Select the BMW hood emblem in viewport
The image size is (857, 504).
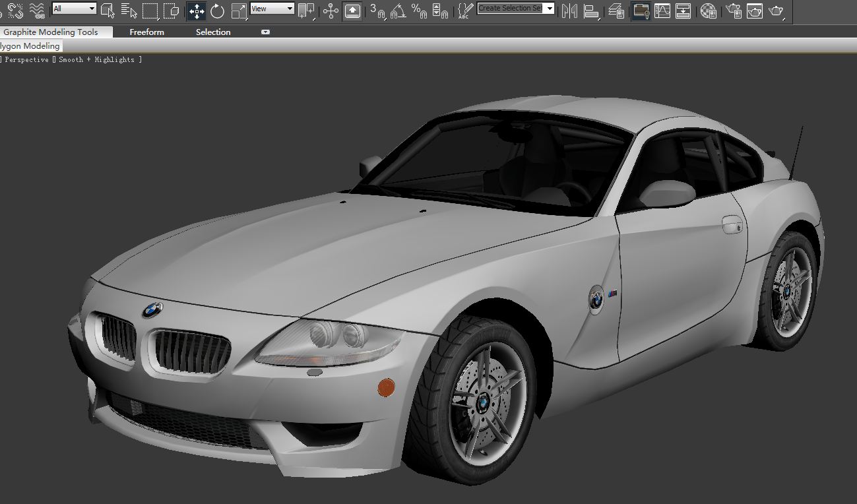point(152,309)
